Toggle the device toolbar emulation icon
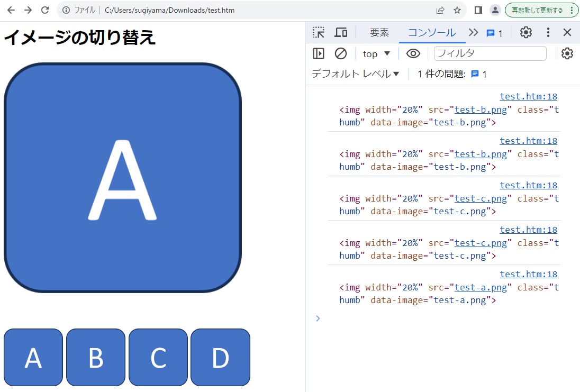 coord(341,32)
